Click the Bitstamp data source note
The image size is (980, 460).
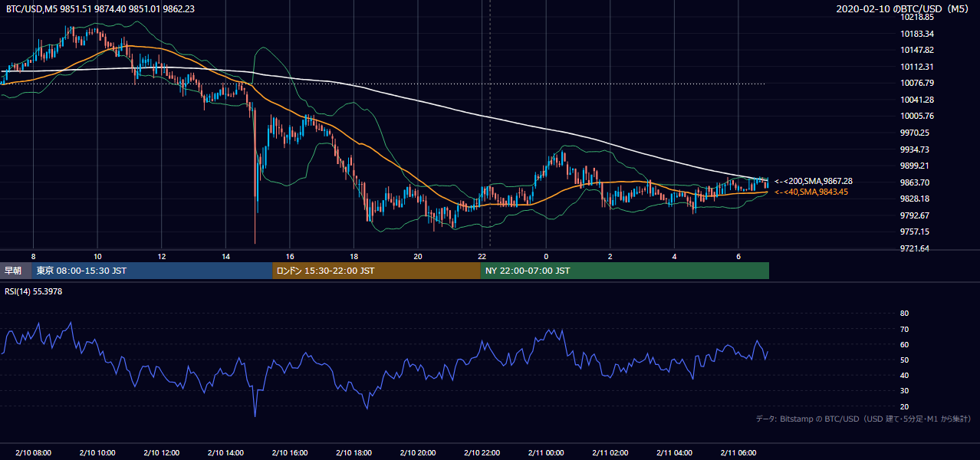point(863,419)
